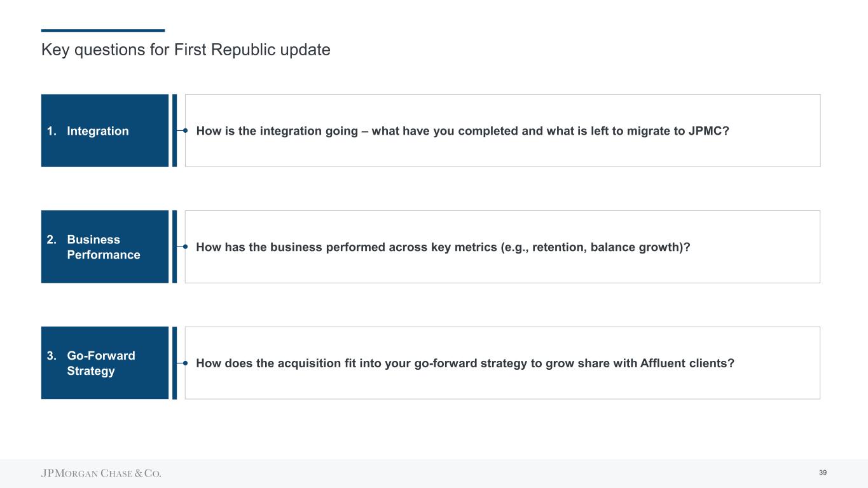Select the '1. Integration' blue label box
Viewport: 868px width, 488px height.
[x=105, y=131]
